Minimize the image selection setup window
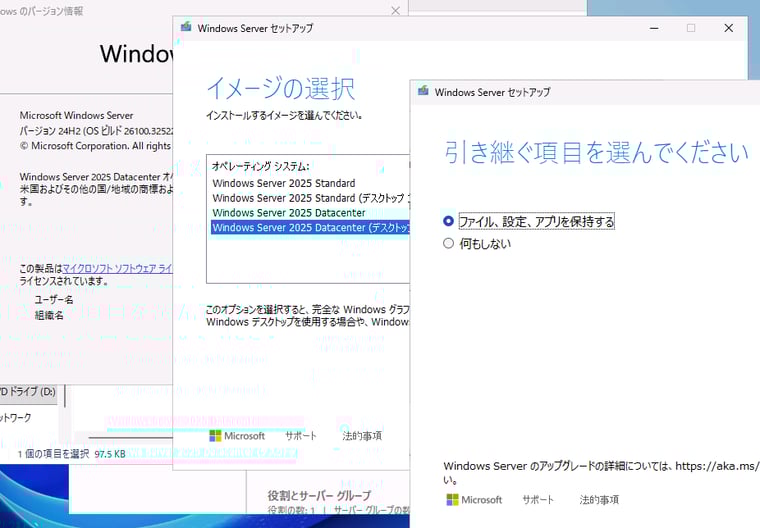This screenshot has width=760, height=528. [654, 28]
